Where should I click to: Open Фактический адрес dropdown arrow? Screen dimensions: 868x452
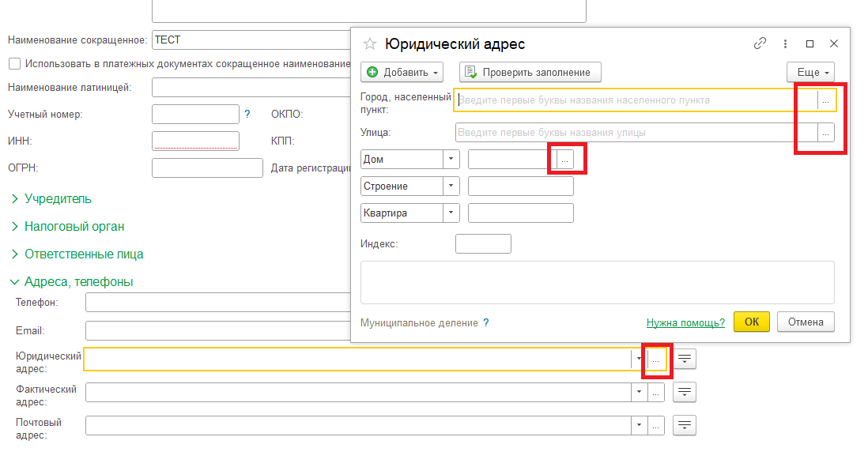coord(639,393)
